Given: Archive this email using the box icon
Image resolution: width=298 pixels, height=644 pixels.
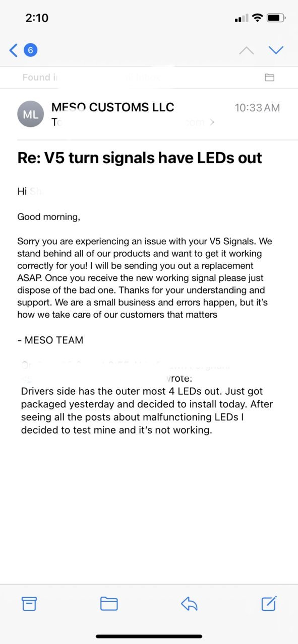Looking at the screenshot, I should point(29,603).
